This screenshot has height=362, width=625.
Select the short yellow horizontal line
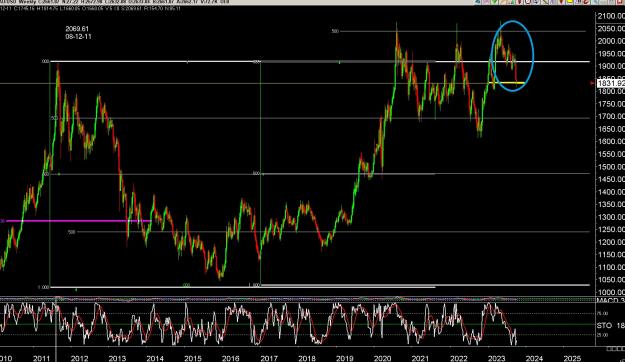[506, 83]
